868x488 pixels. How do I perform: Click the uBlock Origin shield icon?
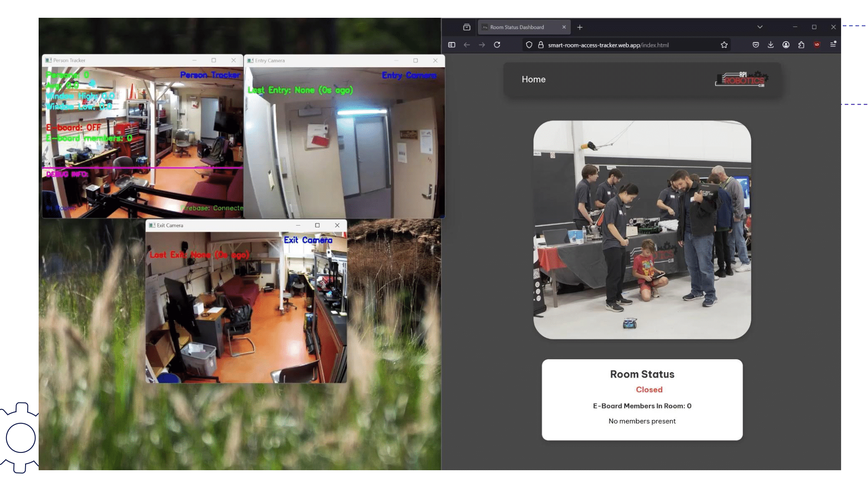click(x=817, y=45)
